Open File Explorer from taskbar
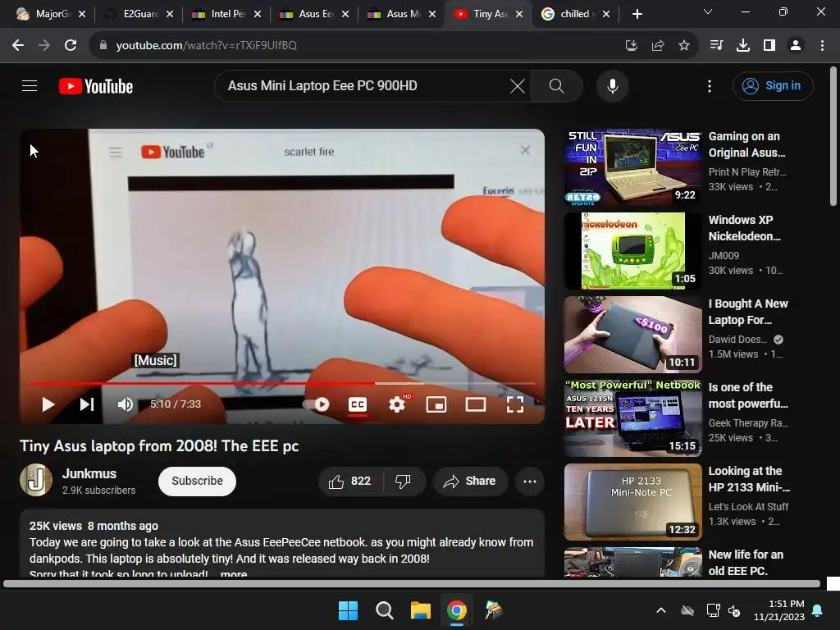 [x=421, y=610]
